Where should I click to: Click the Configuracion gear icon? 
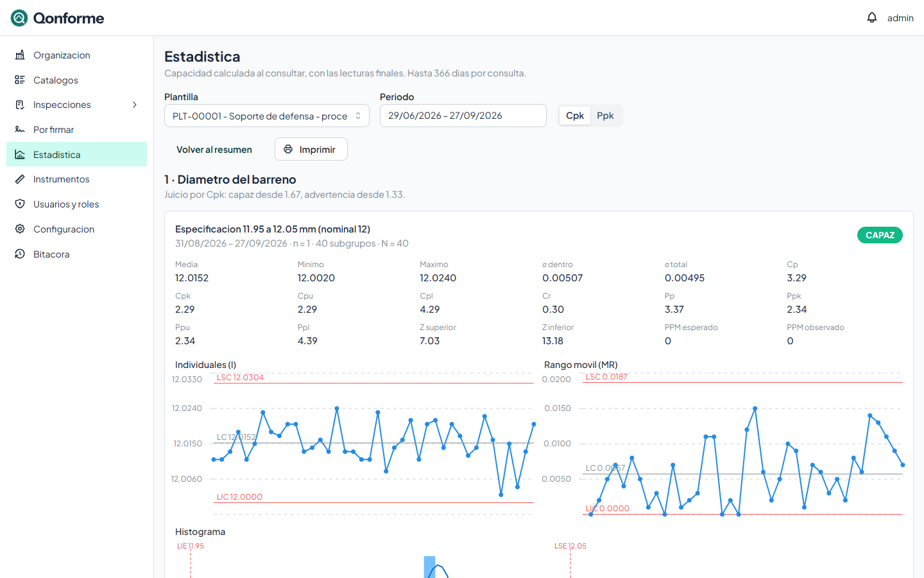20,229
